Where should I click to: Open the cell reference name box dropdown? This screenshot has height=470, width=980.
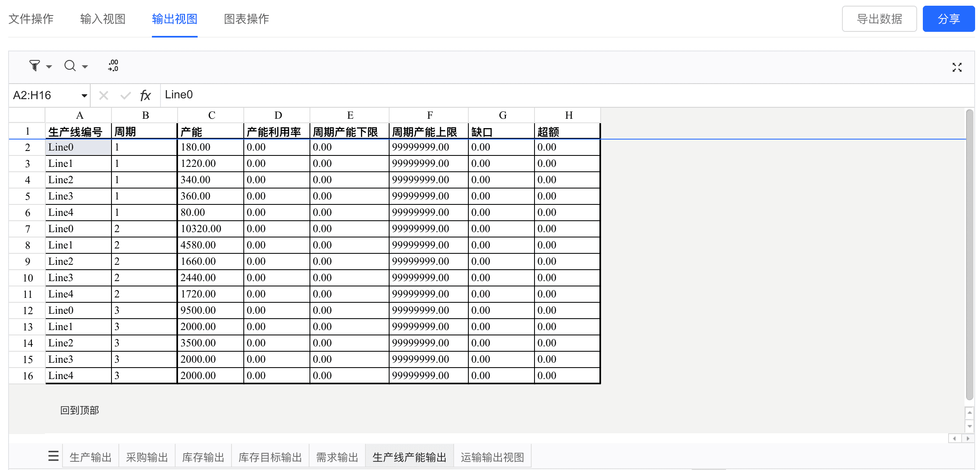pos(84,95)
